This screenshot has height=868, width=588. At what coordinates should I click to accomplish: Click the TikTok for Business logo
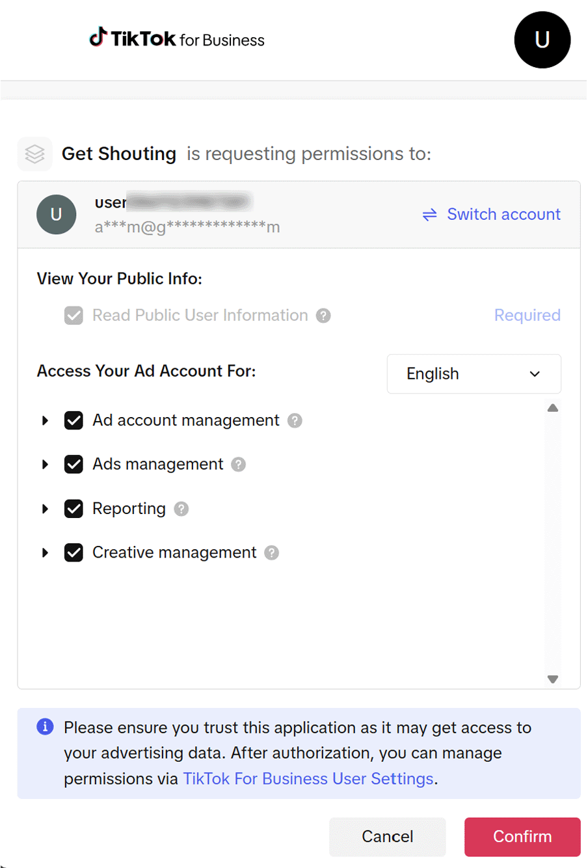177,39
